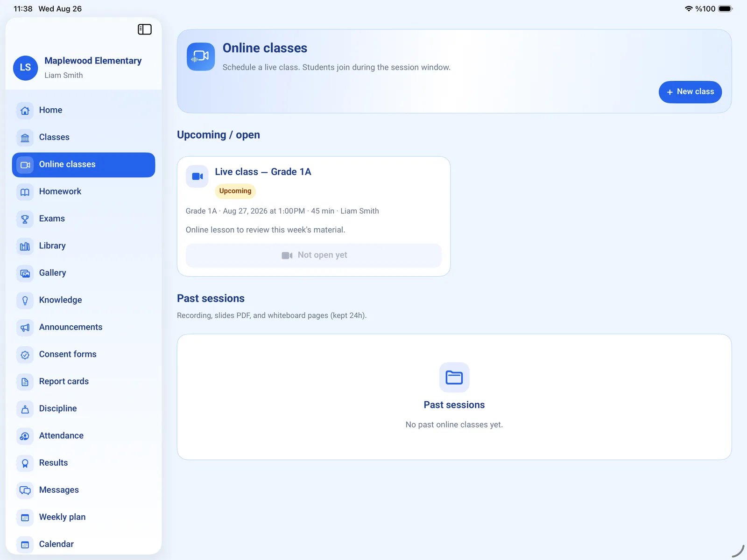Click the Consent forms seal icon

[25, 355]
